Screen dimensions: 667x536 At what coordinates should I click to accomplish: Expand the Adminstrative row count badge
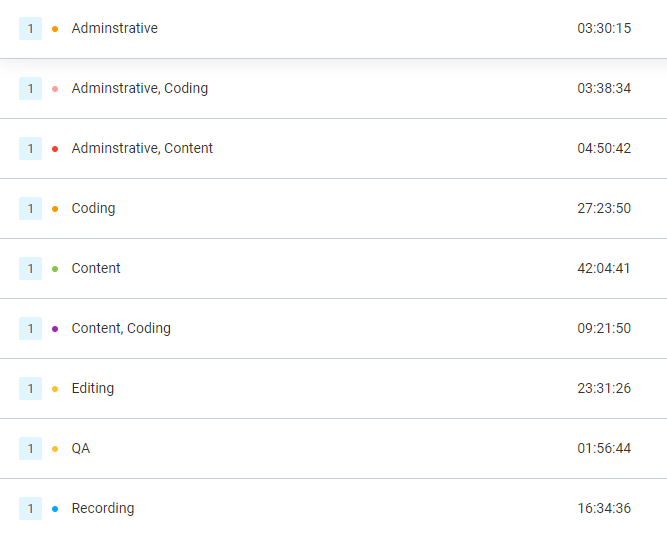click(x=31, y=29)
